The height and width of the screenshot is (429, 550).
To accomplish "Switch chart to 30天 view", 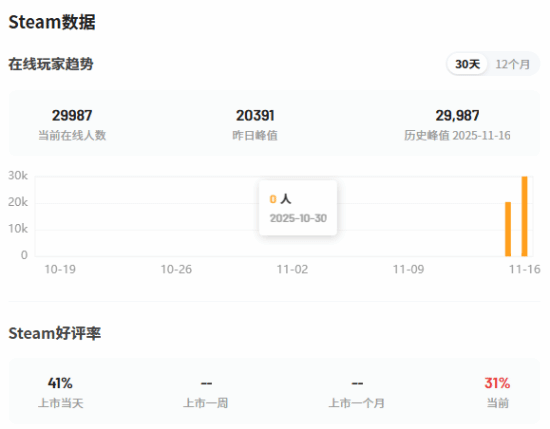I will click(x=467, y=64).
